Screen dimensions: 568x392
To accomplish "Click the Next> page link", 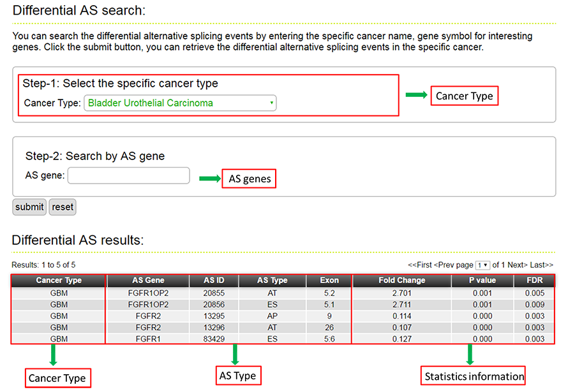I will [x=517, y=265].
